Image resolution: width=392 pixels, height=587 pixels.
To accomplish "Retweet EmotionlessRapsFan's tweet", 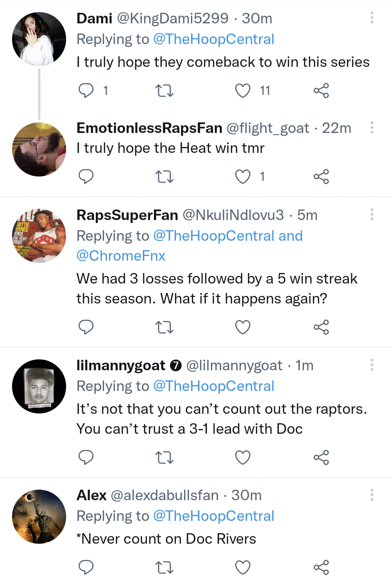I will tap(164, 177).
